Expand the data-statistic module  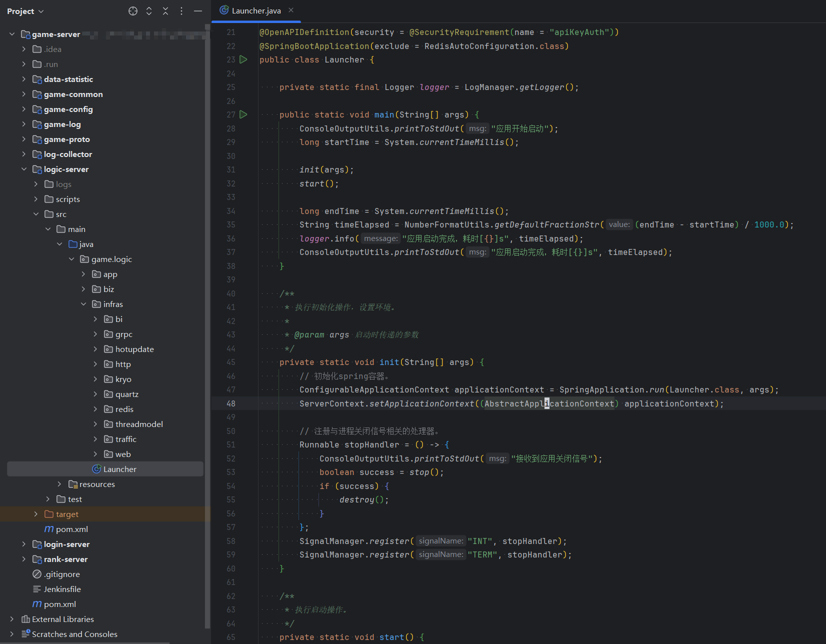pyautogui.click(x=23, y=79)
